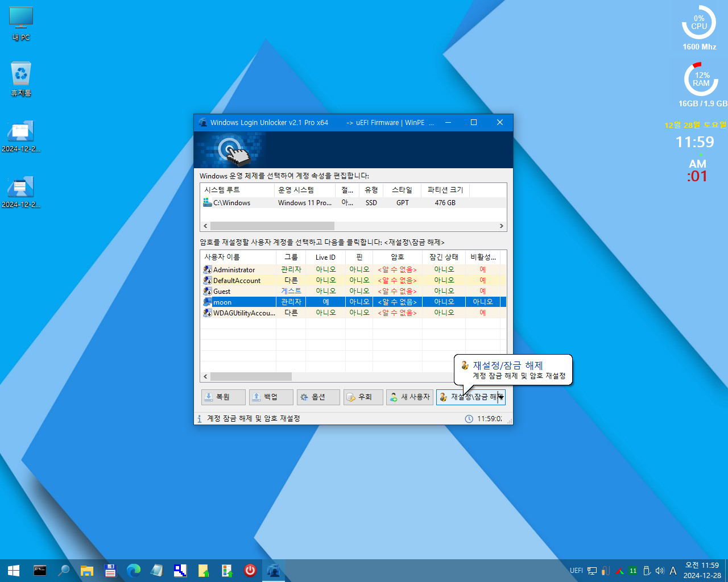
Task: Click the green 11 tray icon
Action: (x=632, y=571)
